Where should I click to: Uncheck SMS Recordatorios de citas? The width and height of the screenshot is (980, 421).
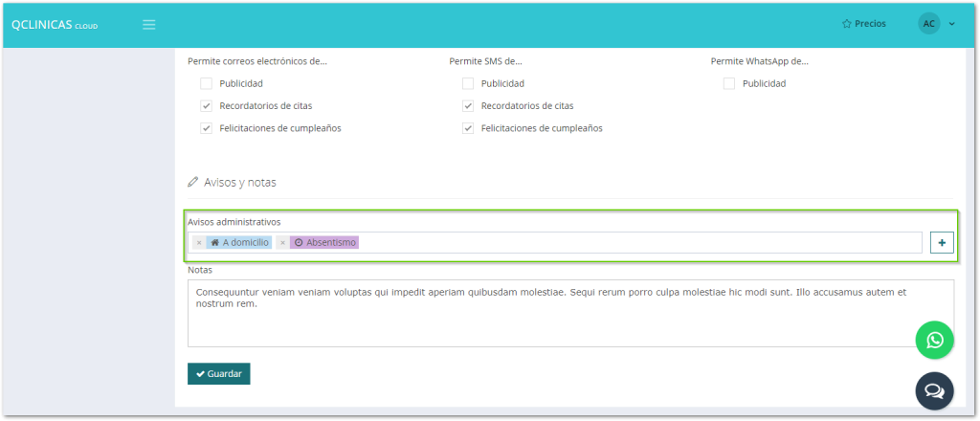[x=468, y=106]
